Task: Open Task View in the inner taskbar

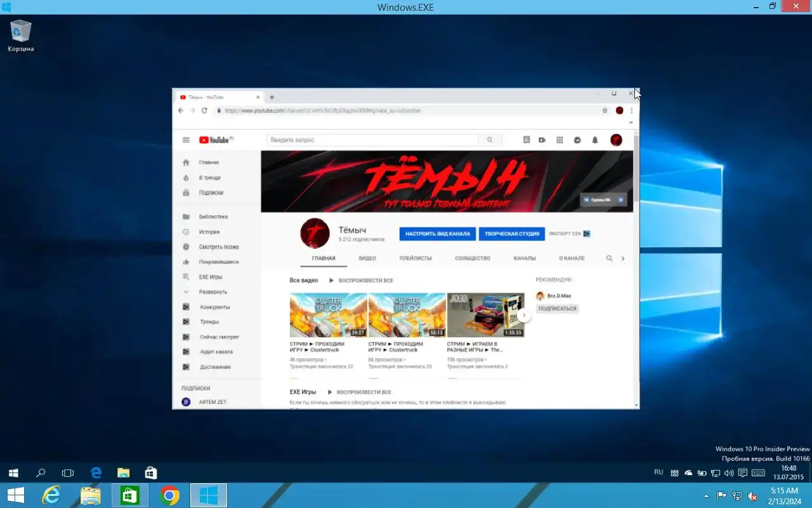Action: [x=68, y=473]
